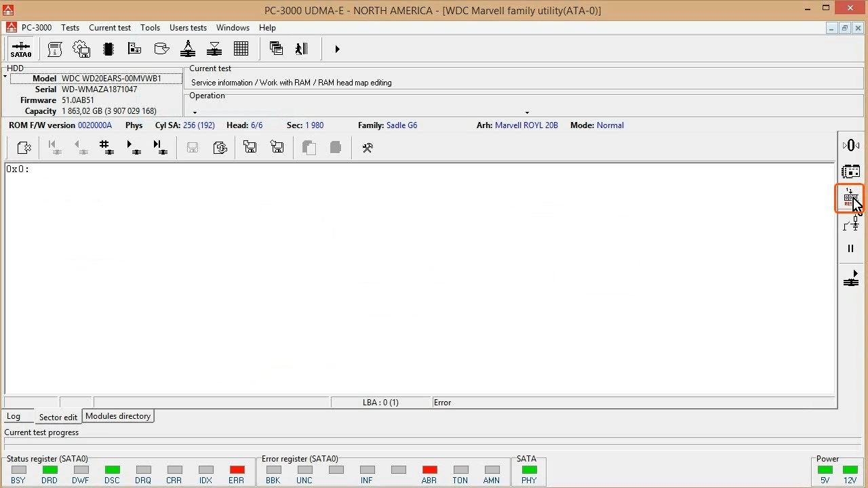Click the copy pages icon
The image size is (868, 488).
click(x=309, y=147)
